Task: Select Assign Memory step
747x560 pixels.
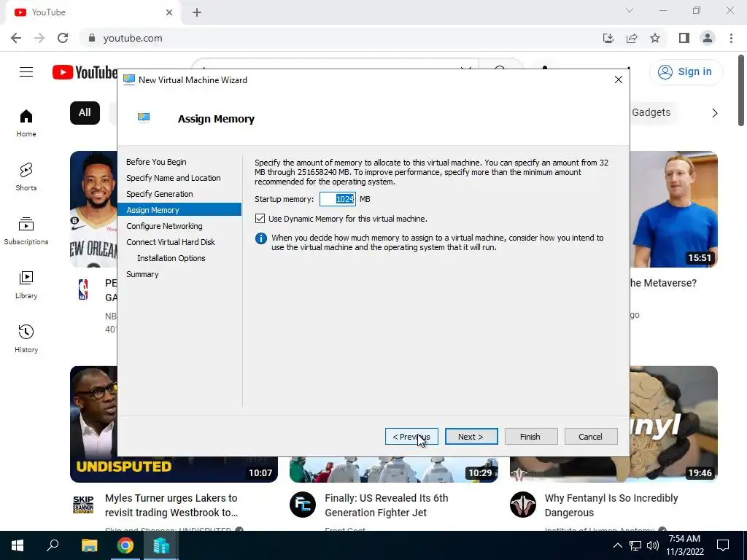Action: click(x=179, y=209)
